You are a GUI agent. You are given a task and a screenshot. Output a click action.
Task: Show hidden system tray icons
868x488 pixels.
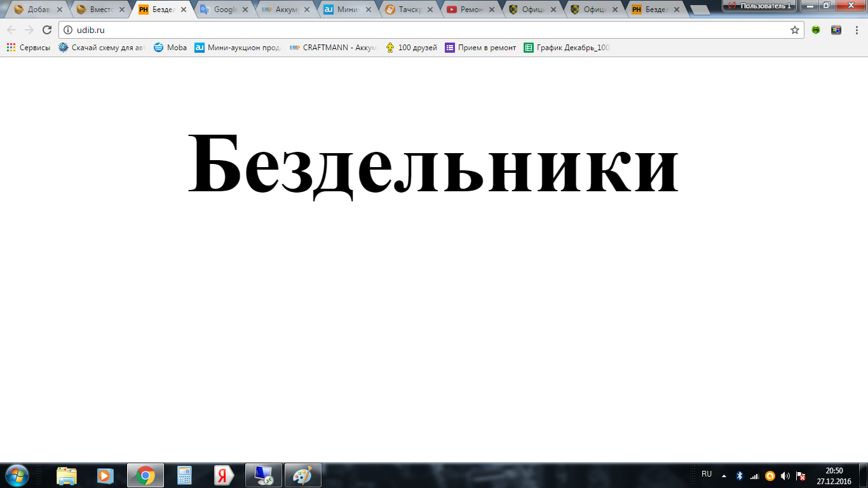[724, 475]
